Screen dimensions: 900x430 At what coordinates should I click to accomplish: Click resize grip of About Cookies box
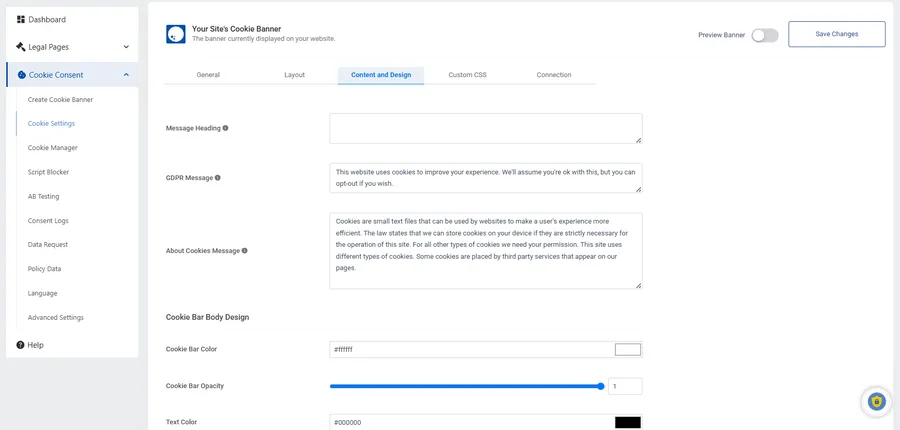(x=638, y=285)
